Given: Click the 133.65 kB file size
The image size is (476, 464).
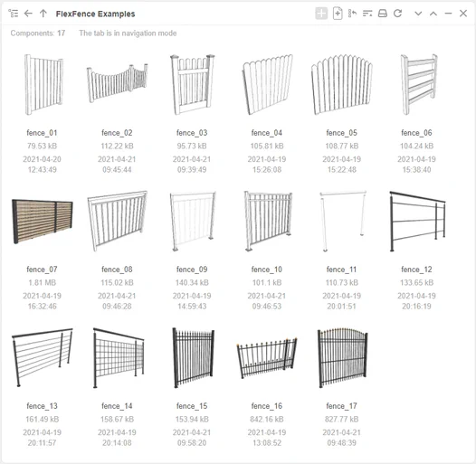Looking at the screenshot, I should pyautogui.click(x=417, y=283).
